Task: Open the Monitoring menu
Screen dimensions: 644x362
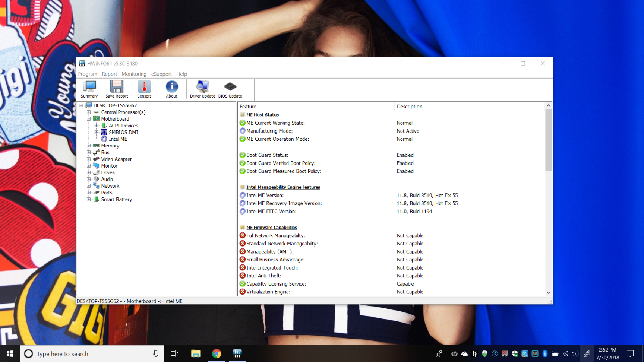Action: [x=134, y=74]
